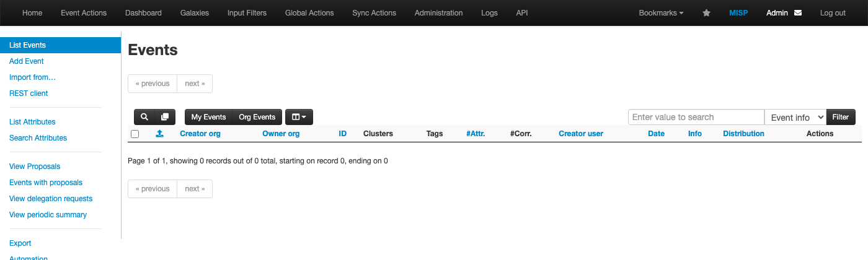
Task: Open the Input Filters menu
Action: click(247, 13)
